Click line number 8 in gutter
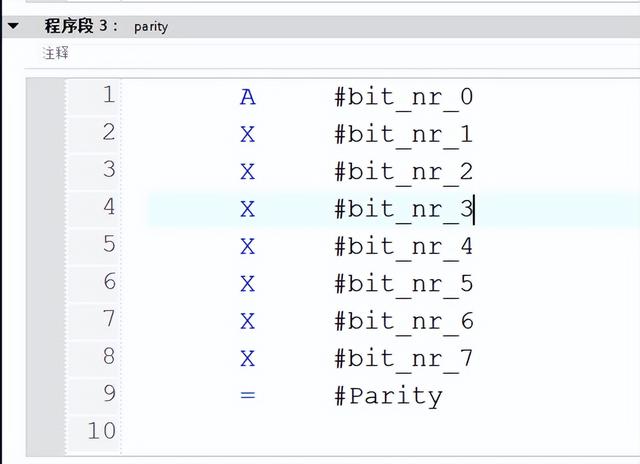 click(109, 356)
